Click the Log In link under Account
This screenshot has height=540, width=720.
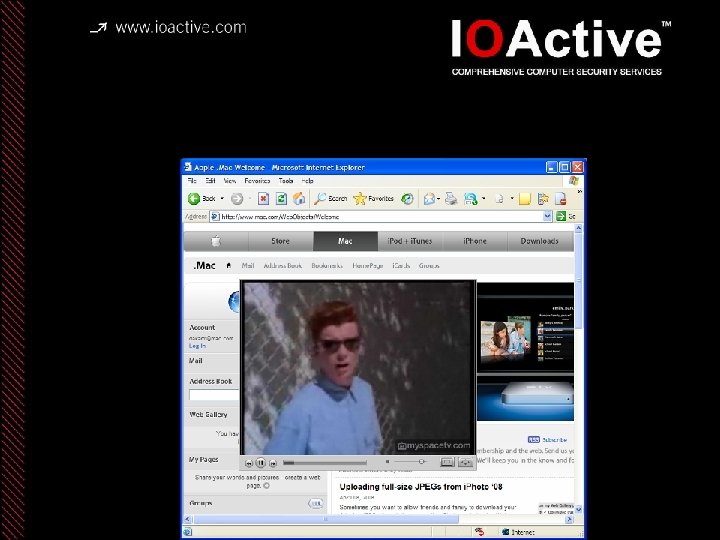pos(197,346)
